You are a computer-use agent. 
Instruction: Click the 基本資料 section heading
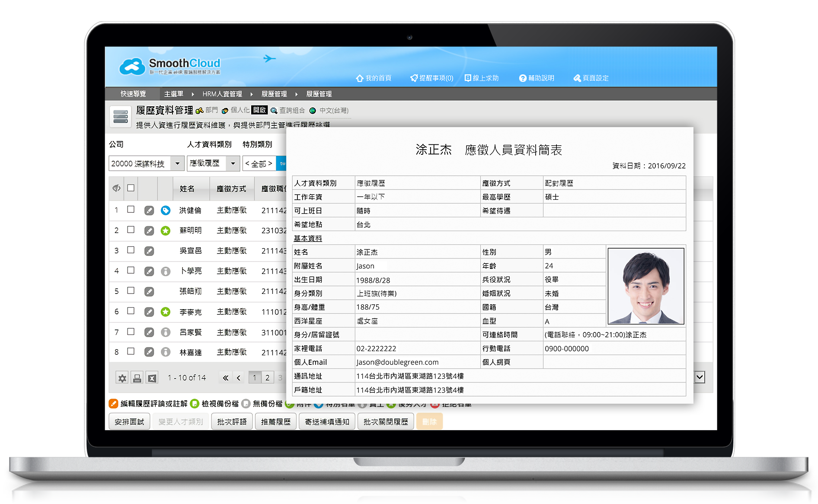pyautogui.click(x=308, y=238)
